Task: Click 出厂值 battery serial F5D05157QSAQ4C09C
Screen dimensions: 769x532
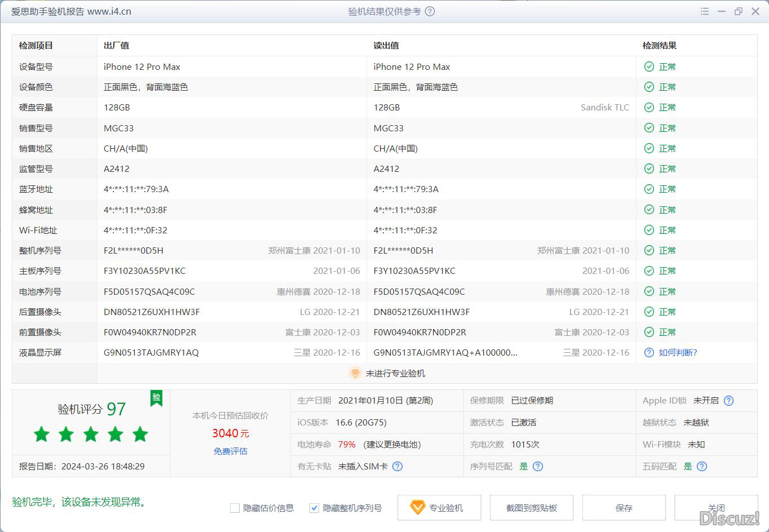Action: point(149,291)
